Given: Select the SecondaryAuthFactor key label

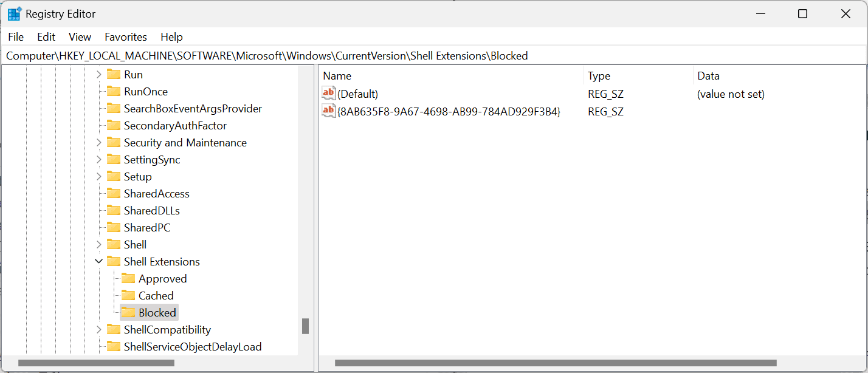Looking at the screenshot, I should click(176, 126).
